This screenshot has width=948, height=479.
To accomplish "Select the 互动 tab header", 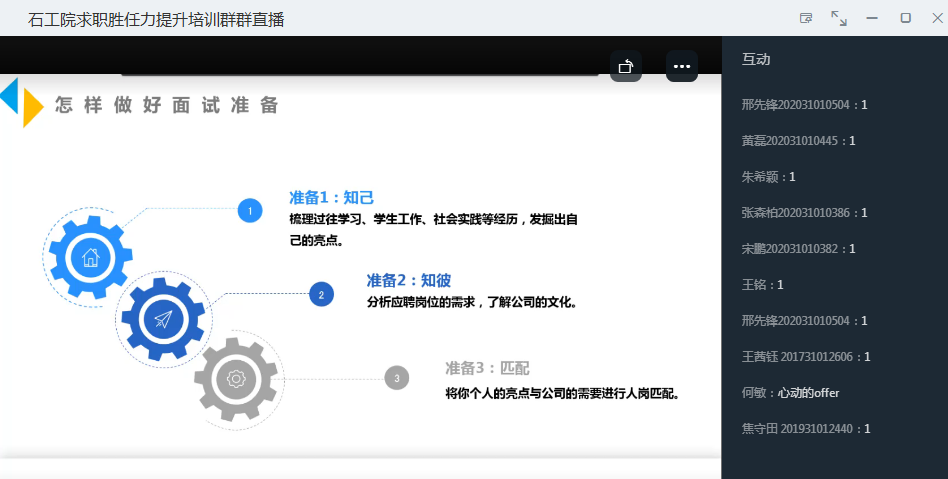I will [x=756, y=59].
